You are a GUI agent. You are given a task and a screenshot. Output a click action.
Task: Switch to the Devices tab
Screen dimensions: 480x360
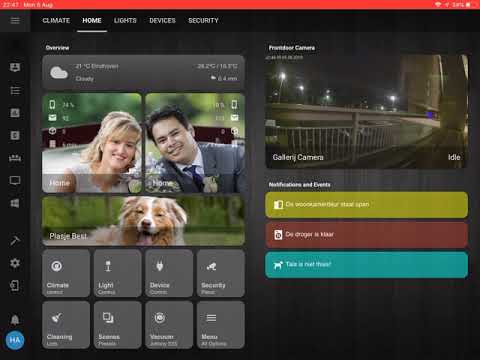tap(162, 21)
